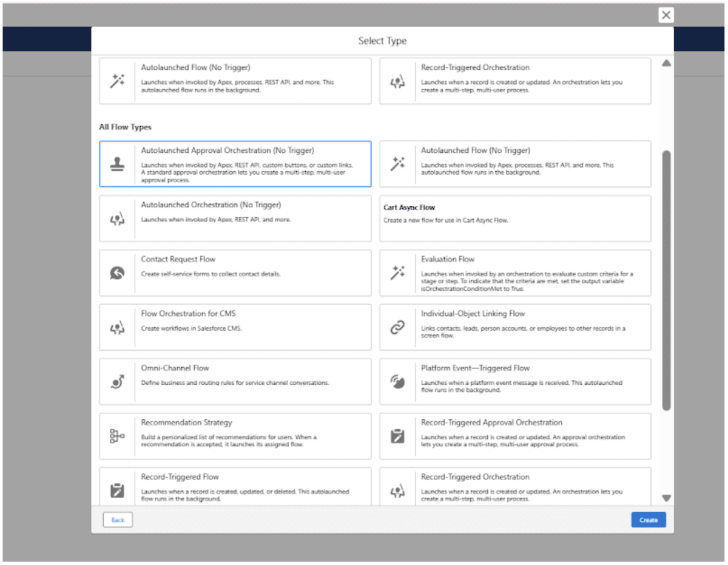Select the Record-Triggered Flow clipboard icon
The height and width of the screenshot is (565, 728).
pos(117,490)
